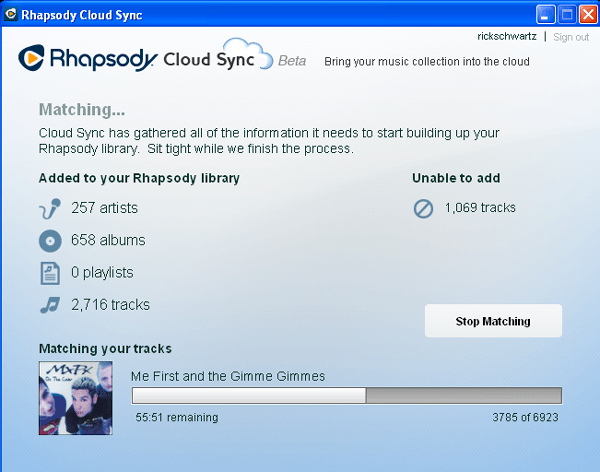Screen dimensions: 600x472
Task: Click the Beta label beside the logo
Action: 292,61
